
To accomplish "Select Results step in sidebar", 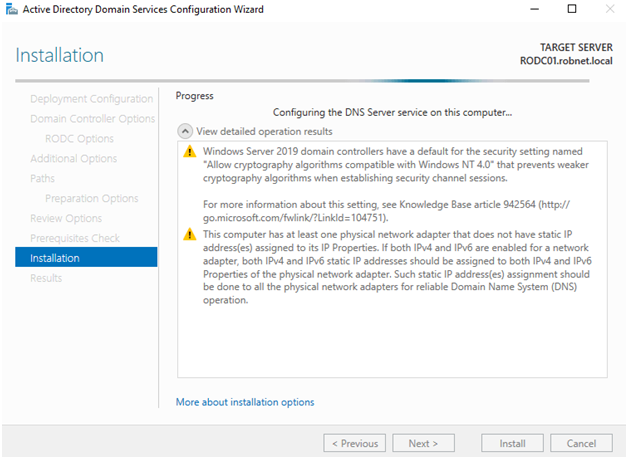I will click(46, 278).
